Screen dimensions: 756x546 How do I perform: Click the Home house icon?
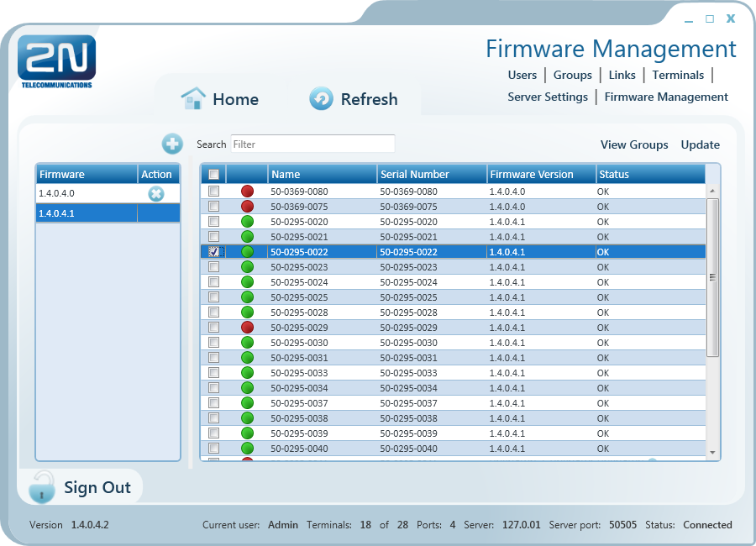(x=193, y=98)
